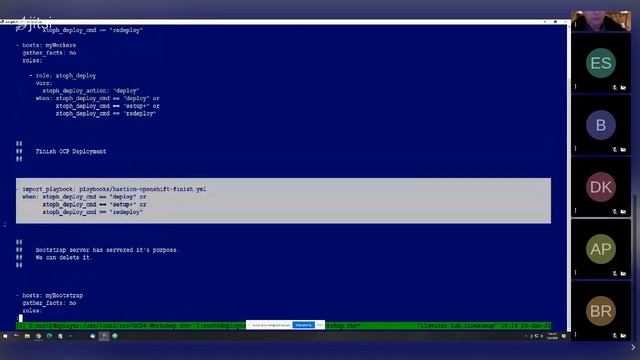Click connection indicator on DK tile
Screen dimensions: 640x360
click(576, 211)
